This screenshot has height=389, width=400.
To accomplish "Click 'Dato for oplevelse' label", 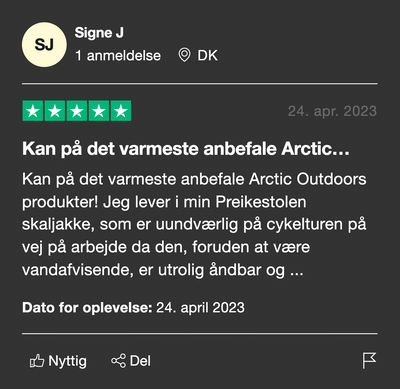I will [87, 307].
